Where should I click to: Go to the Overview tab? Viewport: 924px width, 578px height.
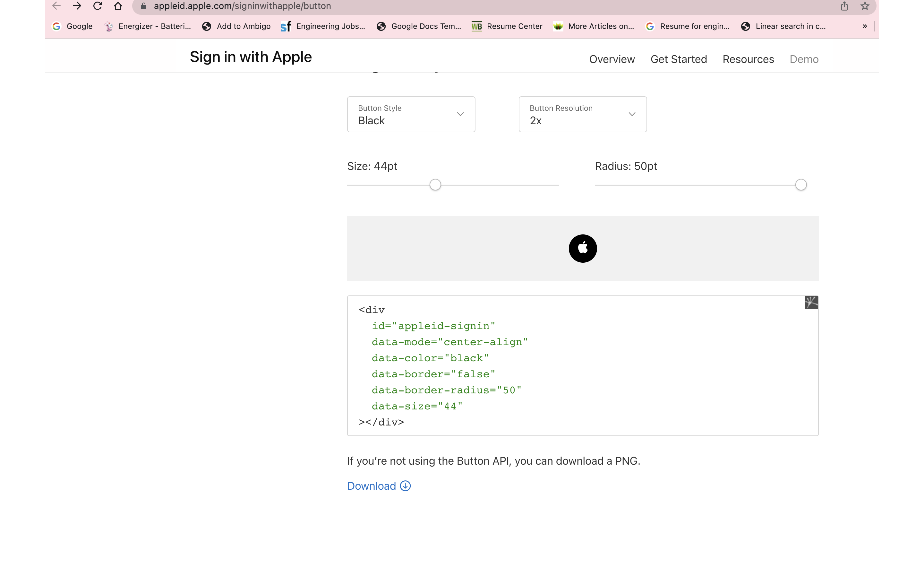click(x=612, y=59)
